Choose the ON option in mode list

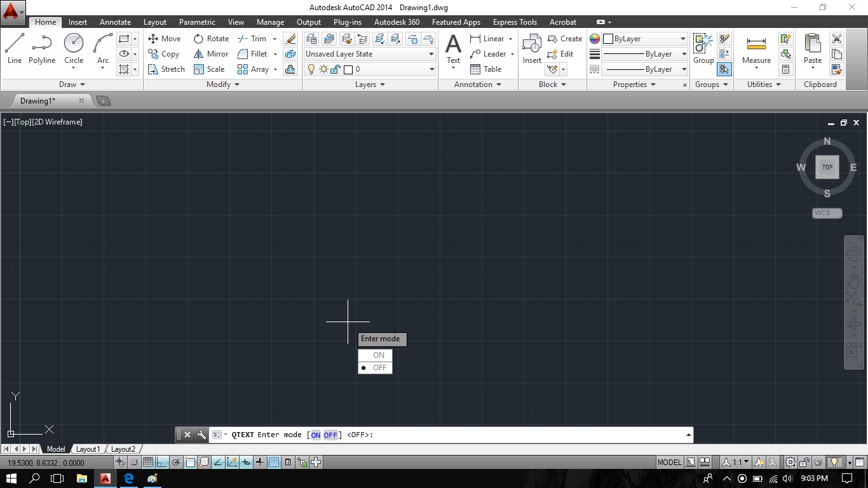pos(375,355)
